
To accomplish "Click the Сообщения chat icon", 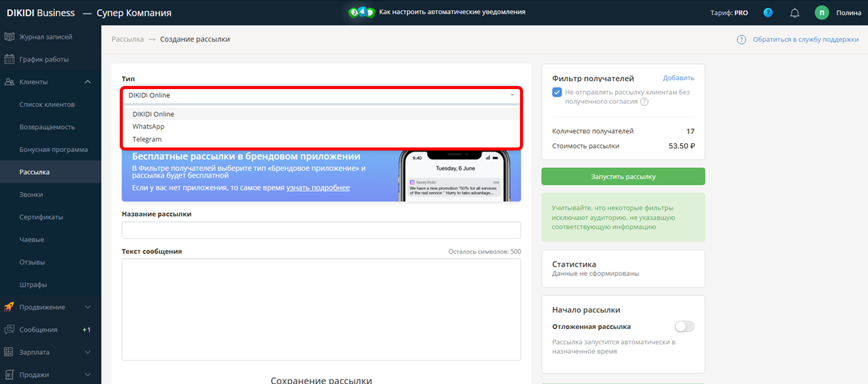I will tap(9, 330).
